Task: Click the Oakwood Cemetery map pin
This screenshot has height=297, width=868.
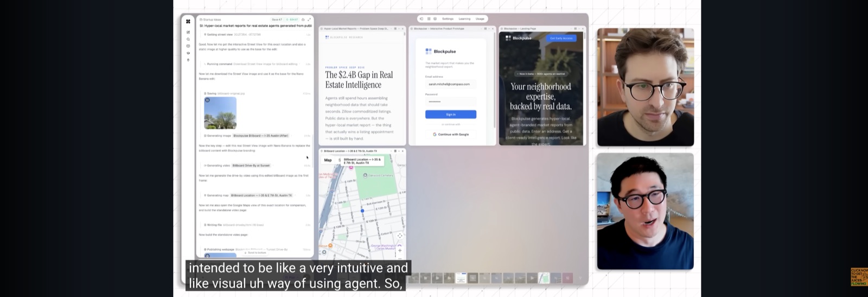Action: (x=366, y=175)
